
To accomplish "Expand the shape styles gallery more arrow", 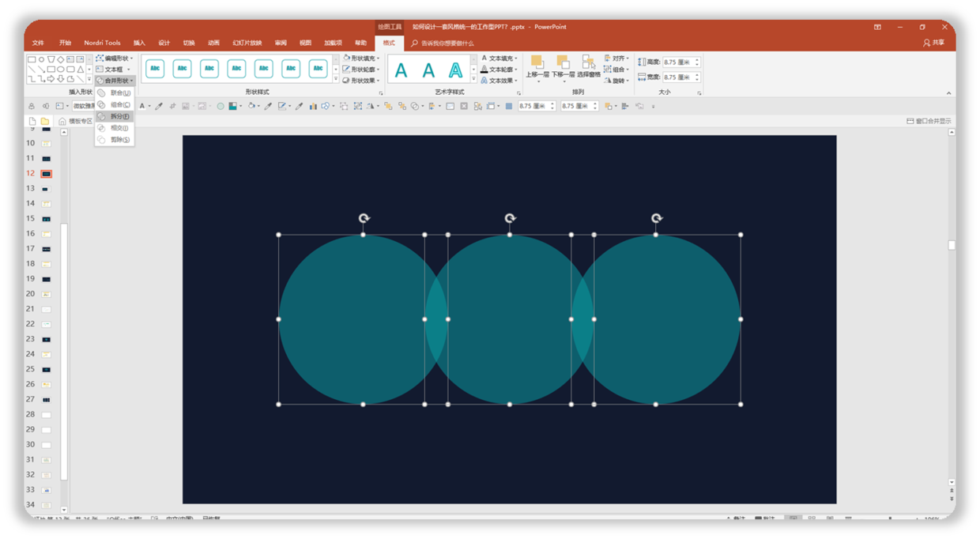I will (336, 79).
